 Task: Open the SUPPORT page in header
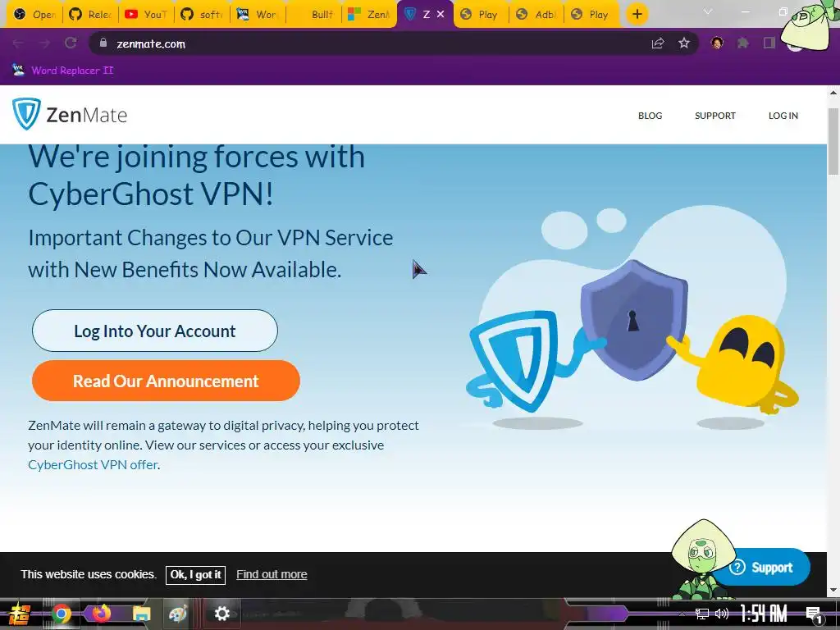[714, 115]
